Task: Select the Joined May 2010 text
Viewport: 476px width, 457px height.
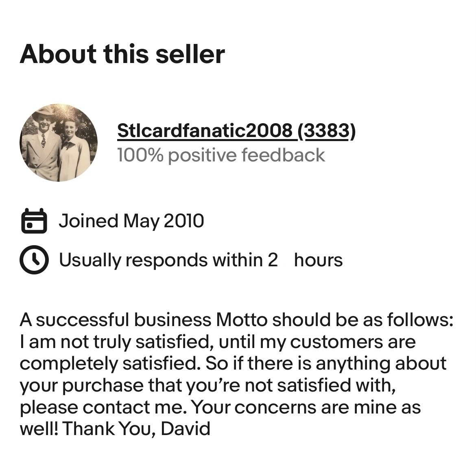Action: point(131,221)
